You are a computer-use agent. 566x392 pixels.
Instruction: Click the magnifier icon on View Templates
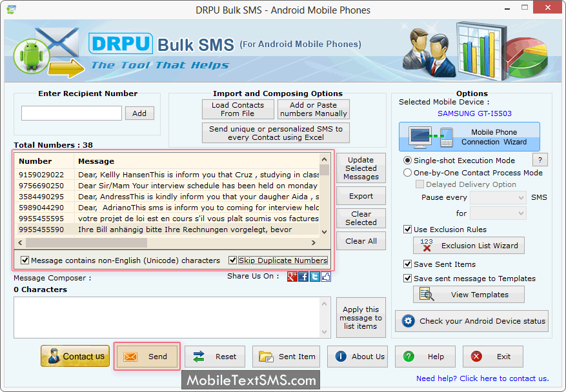(x=427, y=294)
